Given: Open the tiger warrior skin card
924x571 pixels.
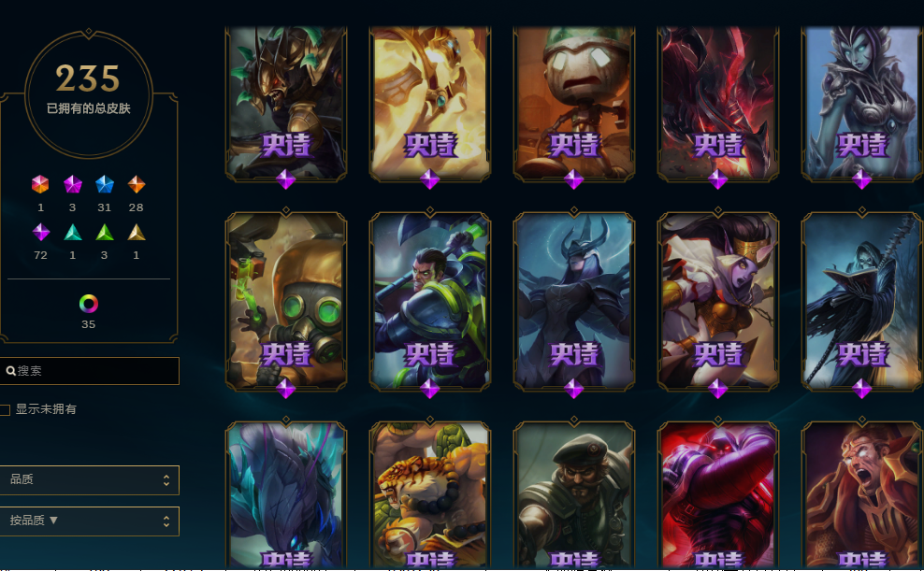Looking at the screenshot, I should [x=430, y=494].
